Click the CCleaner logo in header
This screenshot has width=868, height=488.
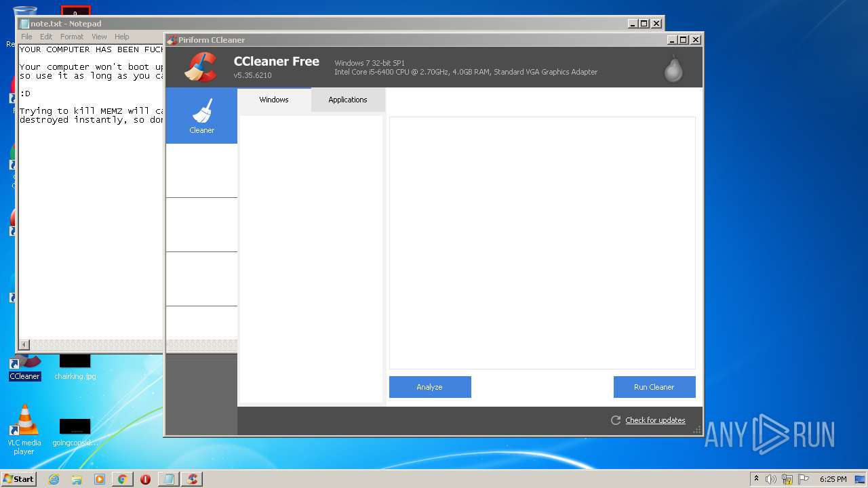click(201, 67)
